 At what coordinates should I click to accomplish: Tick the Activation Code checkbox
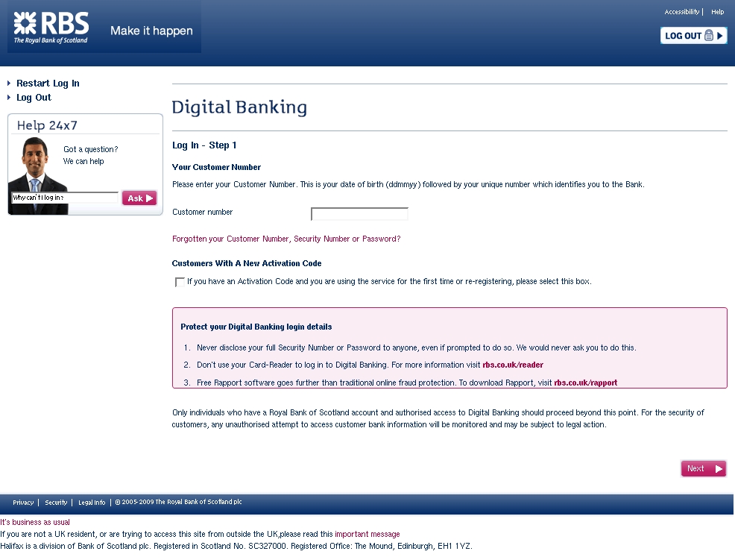tap(180, 282)
